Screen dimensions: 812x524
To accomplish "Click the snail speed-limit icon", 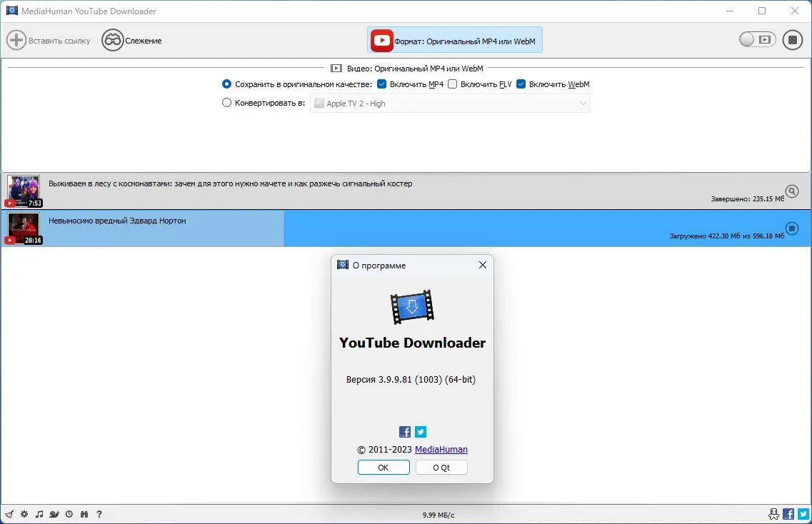I will pyautogui.click(x=54, y=513).
